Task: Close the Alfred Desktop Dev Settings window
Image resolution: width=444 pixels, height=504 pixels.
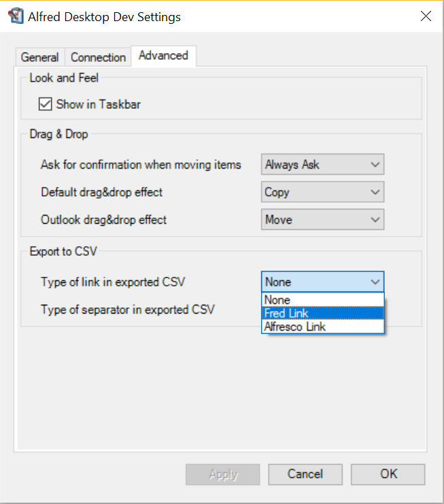Action: click(426, 16)
